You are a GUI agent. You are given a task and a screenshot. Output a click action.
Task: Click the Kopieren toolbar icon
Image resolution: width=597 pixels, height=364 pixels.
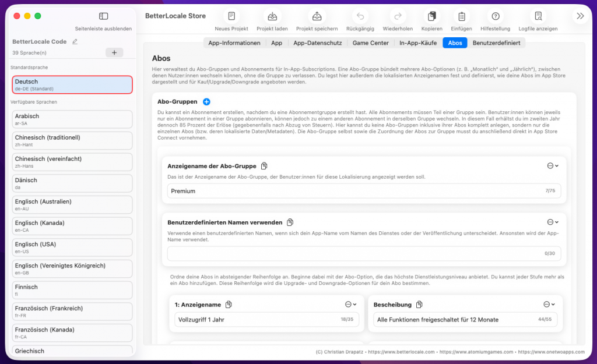click(x=432, y=16)
